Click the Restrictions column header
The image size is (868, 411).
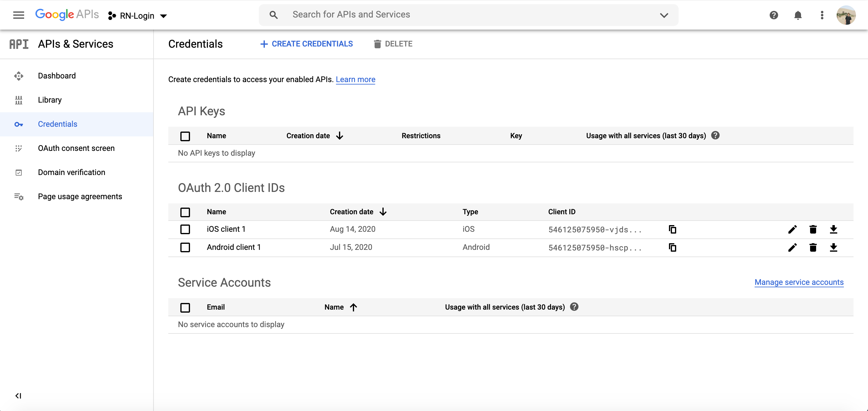coord(421,136)
